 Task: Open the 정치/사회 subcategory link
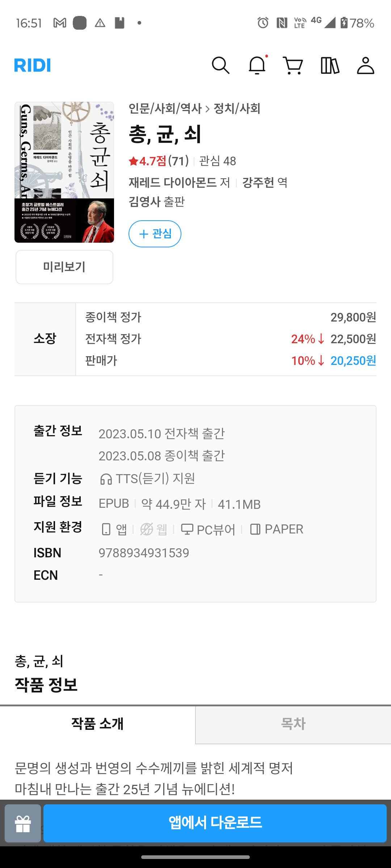pos(237,109)
